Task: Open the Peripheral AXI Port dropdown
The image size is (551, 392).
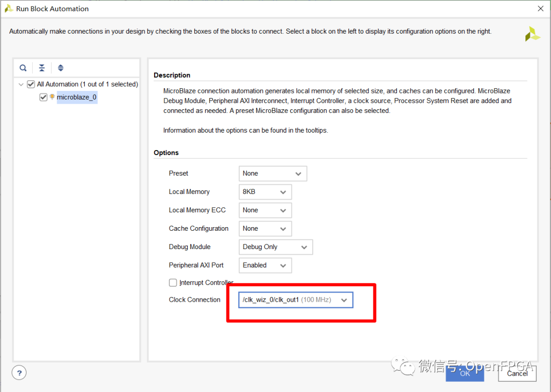Action: [x=265, y=265]
